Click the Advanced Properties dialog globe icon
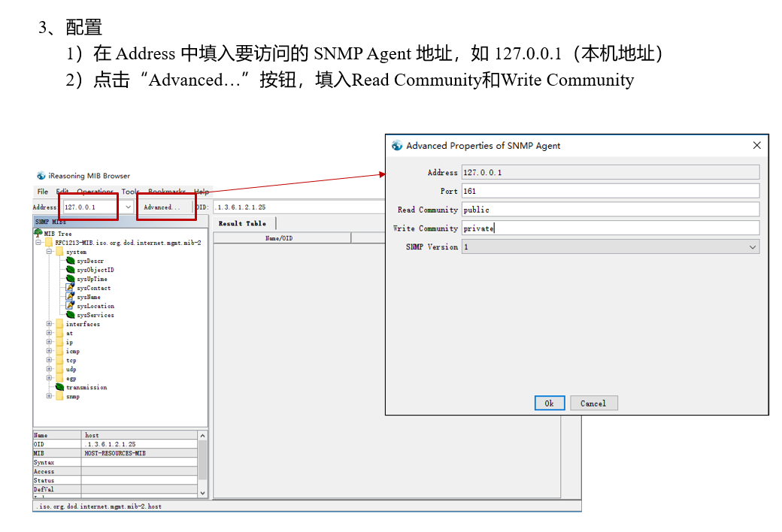This screenshot has width=782, height=532. pos(397,145)
